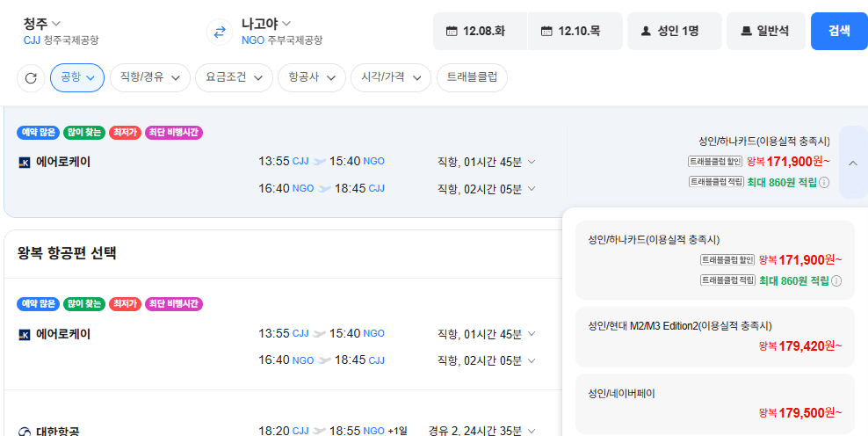Expand the 시각/가격 filter dropdown

pos(391,77)
